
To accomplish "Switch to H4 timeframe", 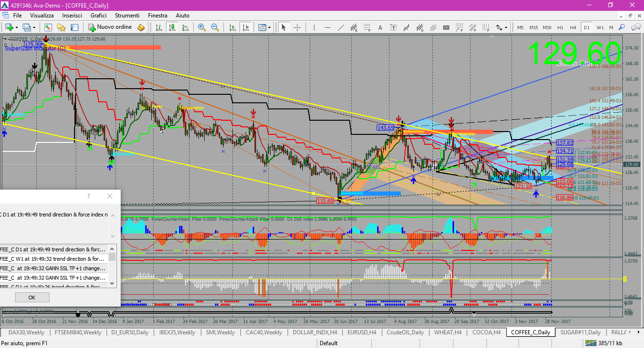I will pos(573,27).
